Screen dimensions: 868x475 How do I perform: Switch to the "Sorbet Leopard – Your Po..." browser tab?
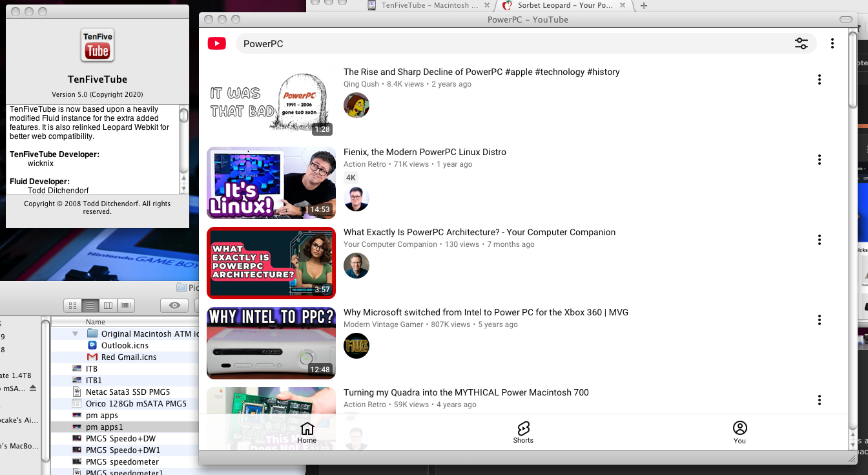pos(564,5)
